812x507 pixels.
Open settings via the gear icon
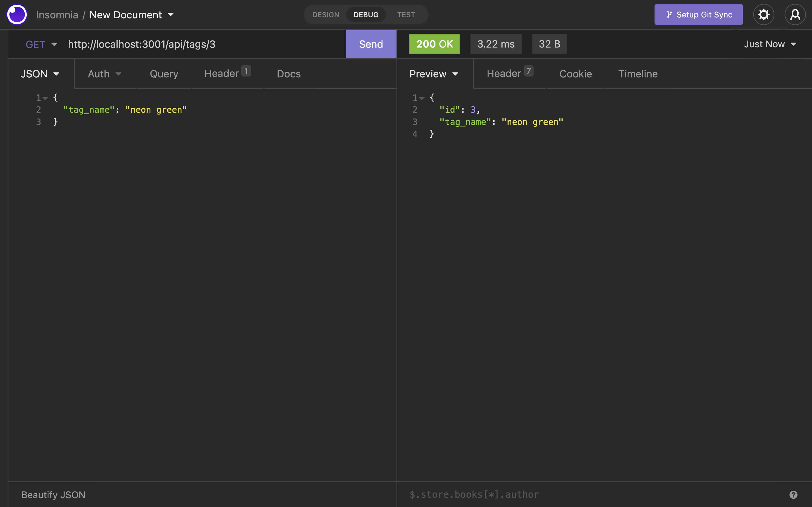point(764,15)
